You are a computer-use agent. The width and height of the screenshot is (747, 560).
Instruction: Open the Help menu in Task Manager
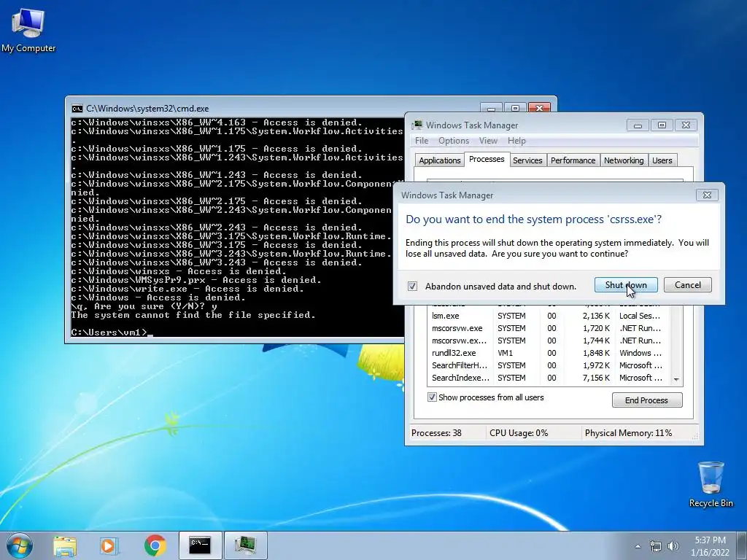click(x=516, y=141)
